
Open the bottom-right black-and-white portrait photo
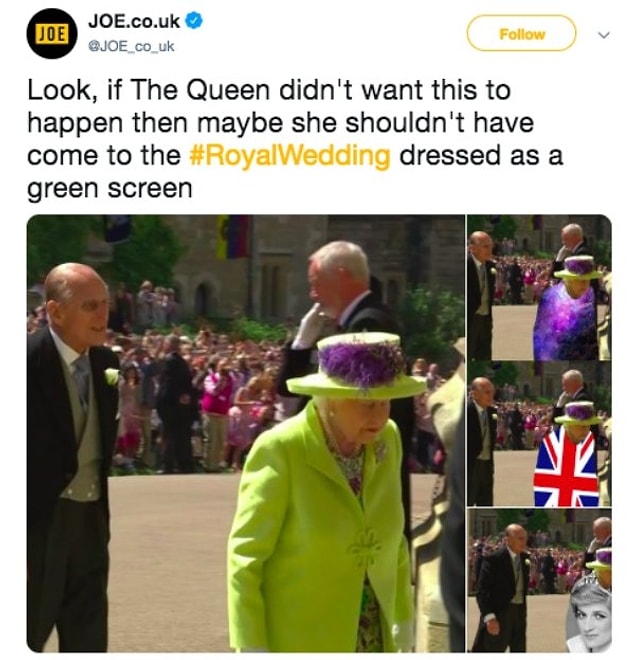coord(539,580)
